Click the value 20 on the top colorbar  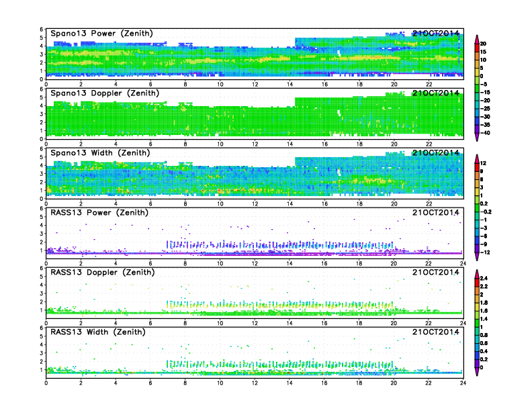pyautogui.click(x=483, y=44)
